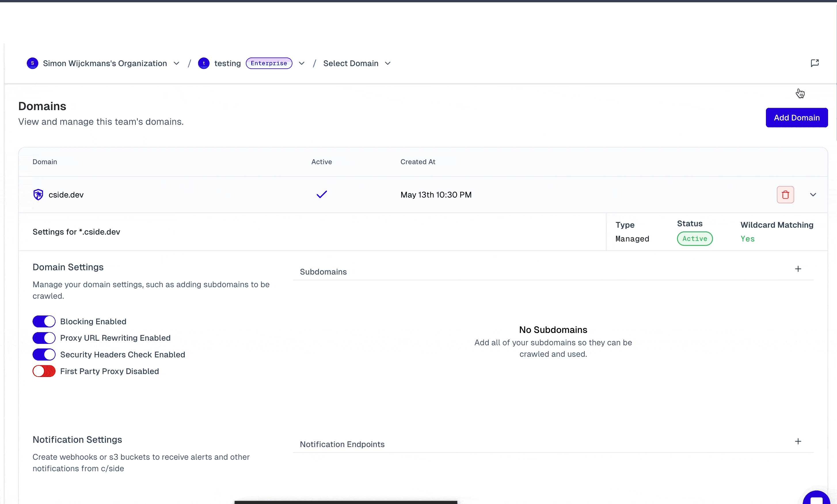Turn off Proxy URL Rewriting
The image size is (837, 504).
click(x=43, y=338)
